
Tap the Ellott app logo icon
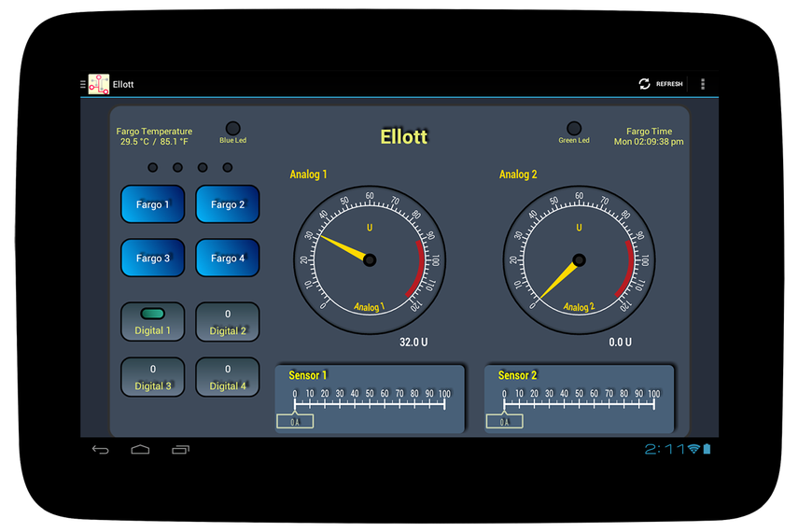(99, 84)
